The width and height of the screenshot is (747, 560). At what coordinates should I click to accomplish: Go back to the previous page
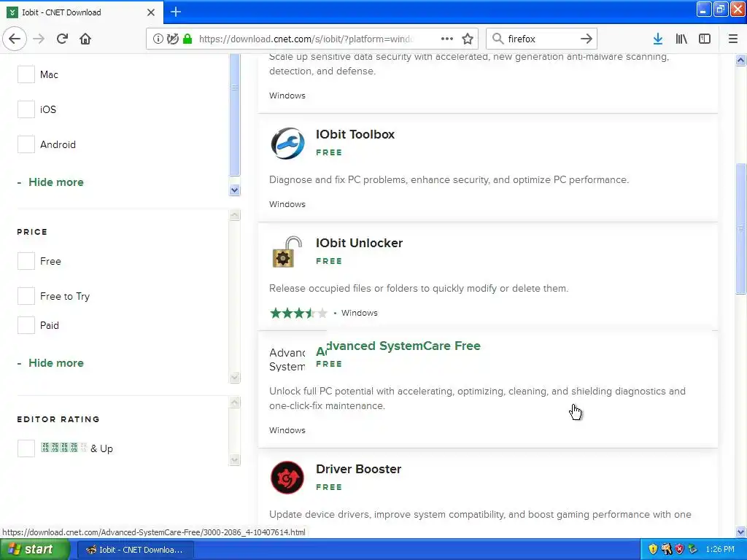[15, 39]
